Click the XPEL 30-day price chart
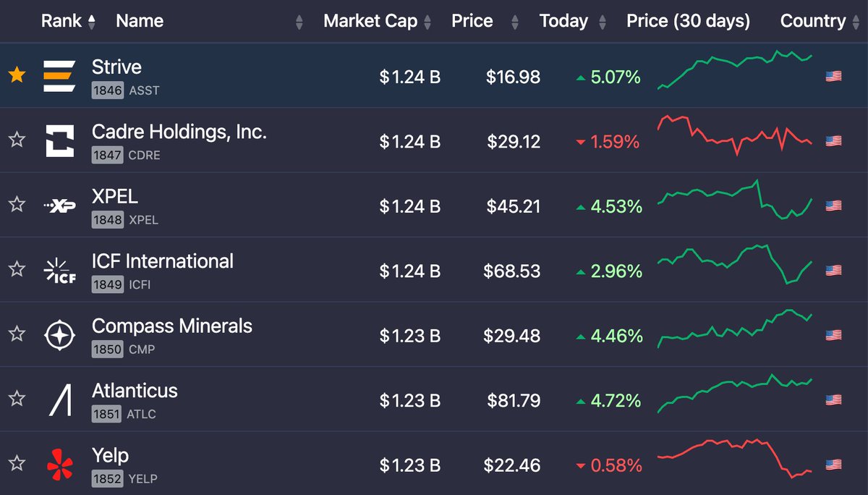 point(735,199)
